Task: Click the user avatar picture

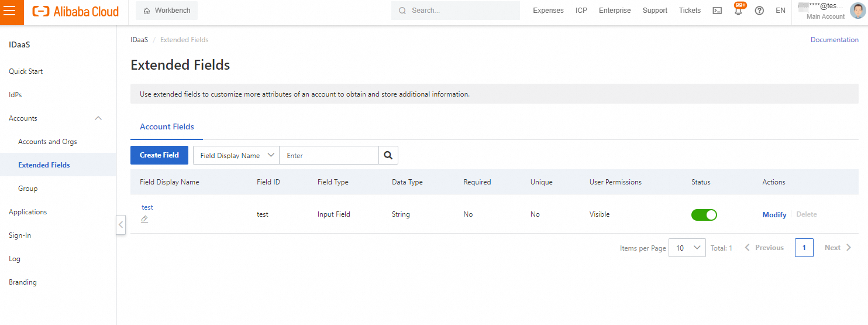Action: click(857, 11)
